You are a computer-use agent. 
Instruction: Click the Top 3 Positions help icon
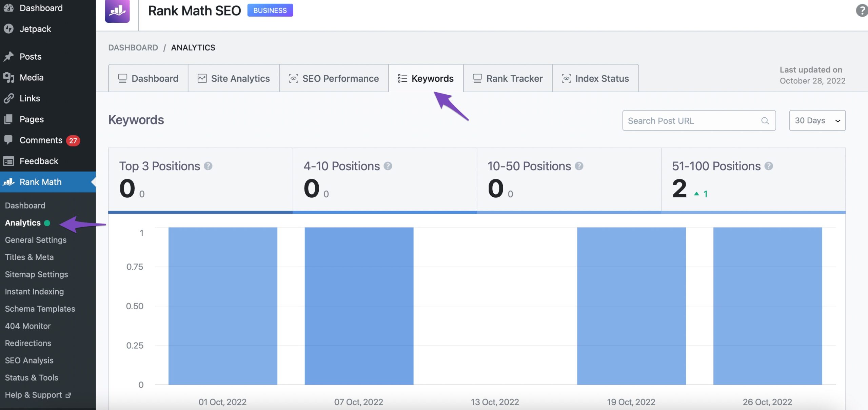click(x=208, y=166)
